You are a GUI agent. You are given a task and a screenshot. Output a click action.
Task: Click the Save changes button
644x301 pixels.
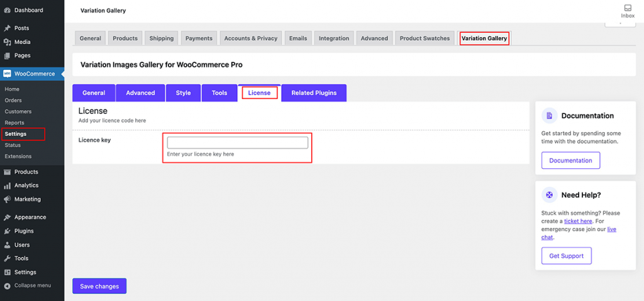coord(99,286)
